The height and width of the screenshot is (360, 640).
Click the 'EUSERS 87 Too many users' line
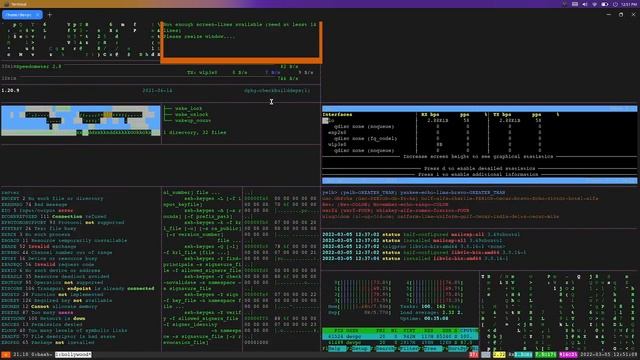(x=37, y=313)
